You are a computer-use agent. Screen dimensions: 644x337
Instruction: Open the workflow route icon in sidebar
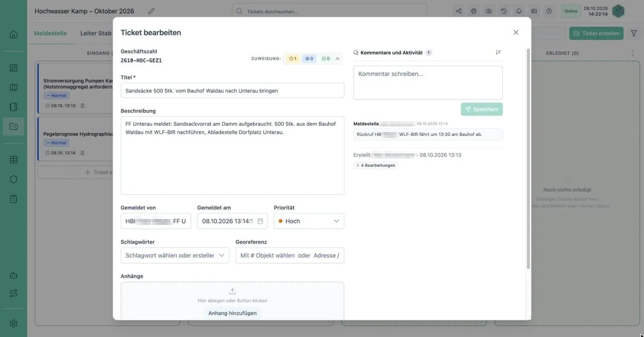pyautogui.click(x=14, y=294)
